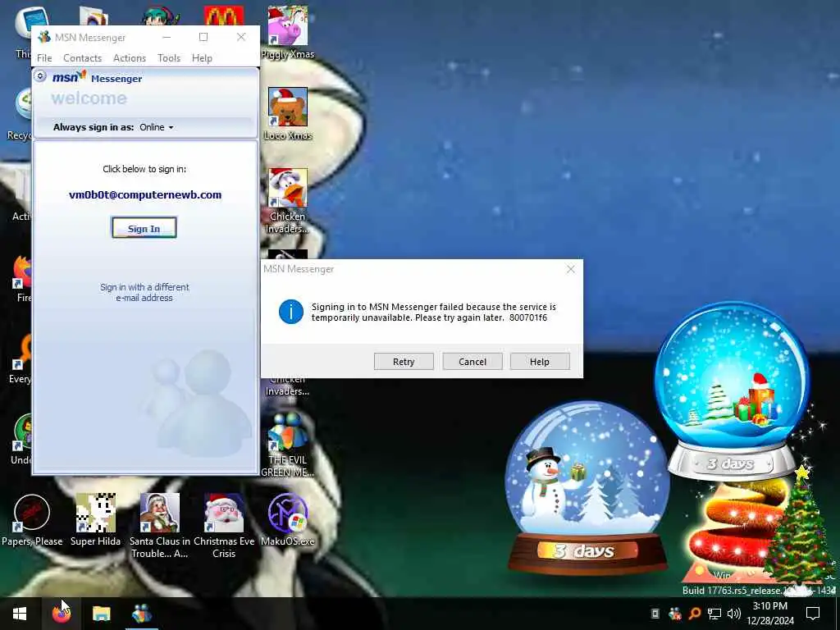The image size is (840, 630).
Task: Open File Explorer from taskbar
Action: click(101, 614)
